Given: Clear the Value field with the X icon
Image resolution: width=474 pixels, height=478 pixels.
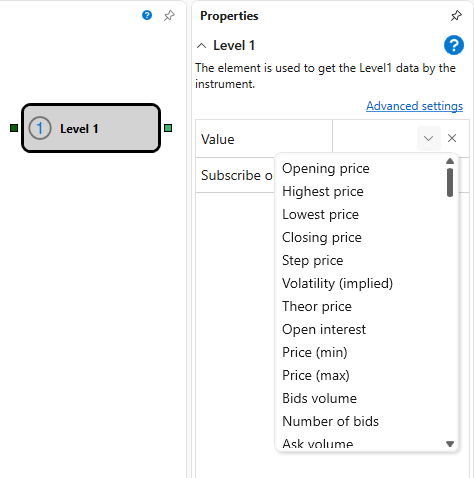Looking at the screenshot, I should pos(452,138).
